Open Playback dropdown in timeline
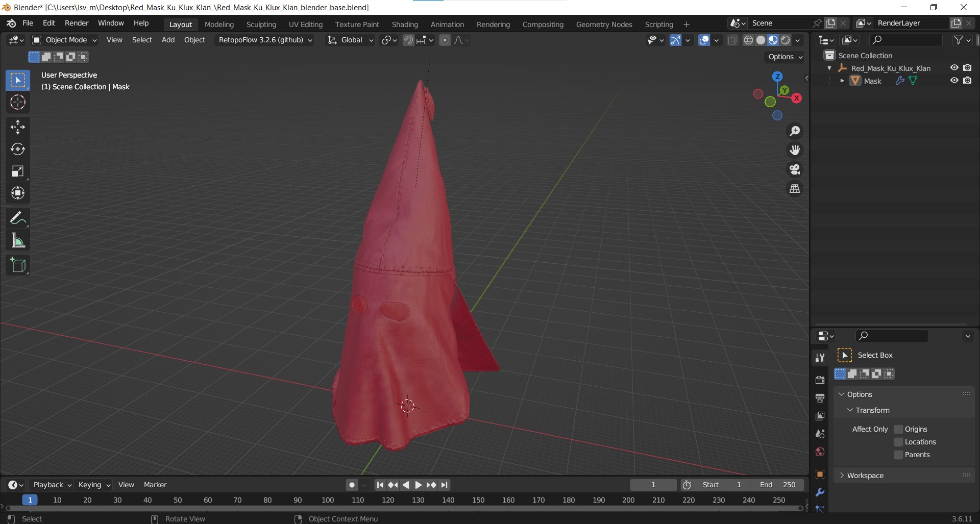Image resolution: width=980 pixels, height=524 pixels. (52, 485)
